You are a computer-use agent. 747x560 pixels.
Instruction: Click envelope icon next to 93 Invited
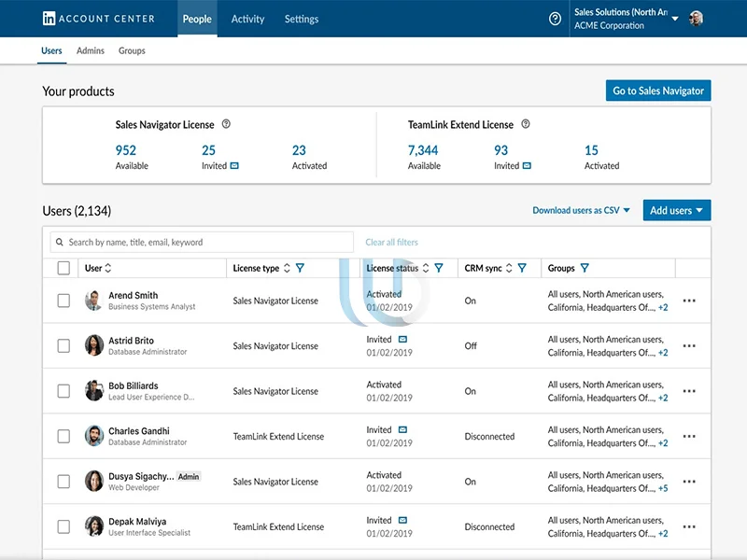[527, 166]
